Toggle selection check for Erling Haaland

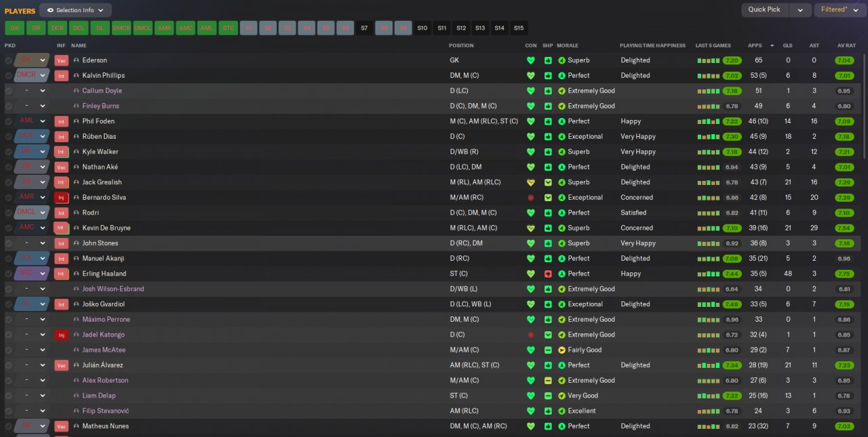point(9,274)
